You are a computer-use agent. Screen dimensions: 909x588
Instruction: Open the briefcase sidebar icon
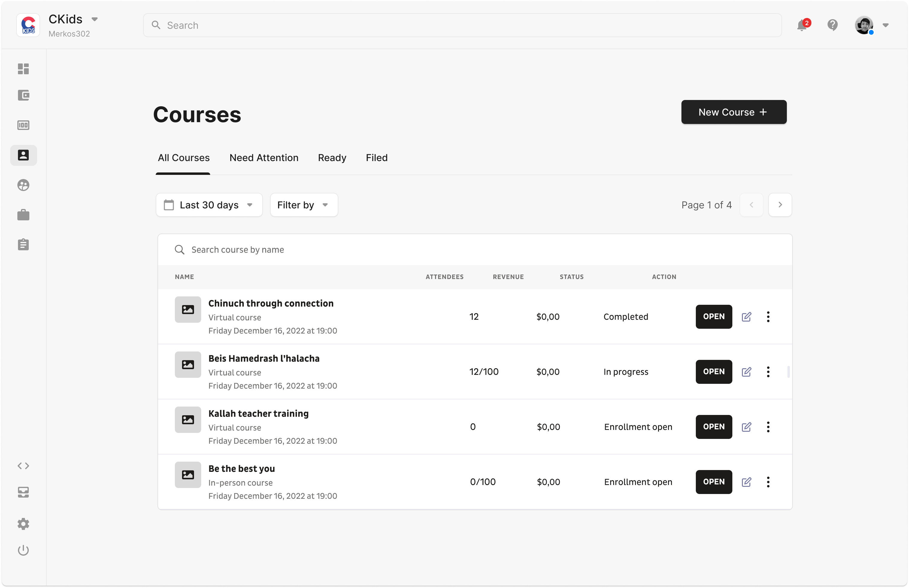pyautogui.click(x=23, y=215)
